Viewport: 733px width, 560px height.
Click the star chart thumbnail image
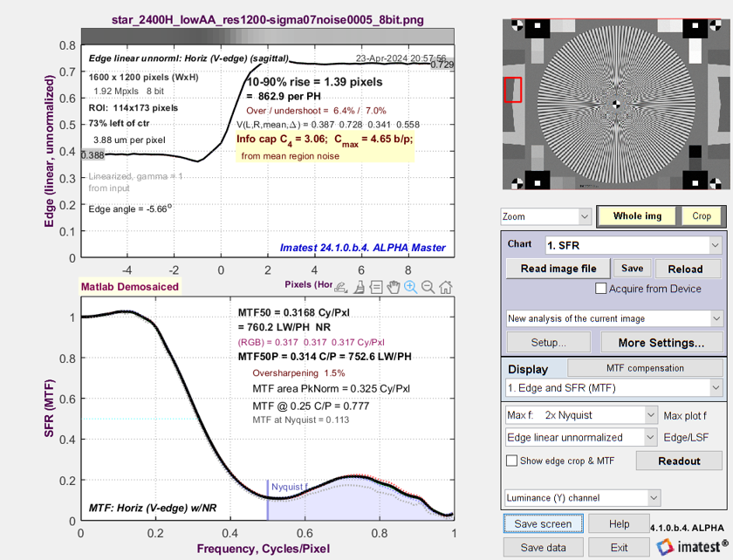(x=614, y=104)
